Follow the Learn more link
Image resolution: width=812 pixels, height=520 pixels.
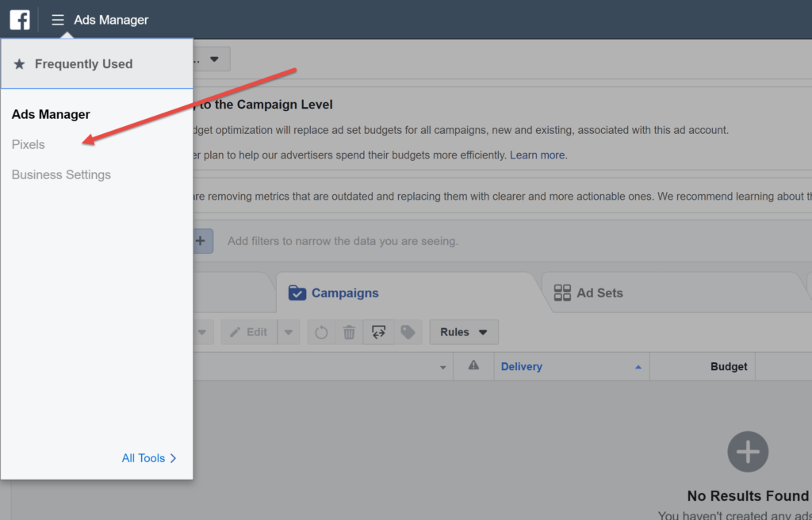pos(537,155)
